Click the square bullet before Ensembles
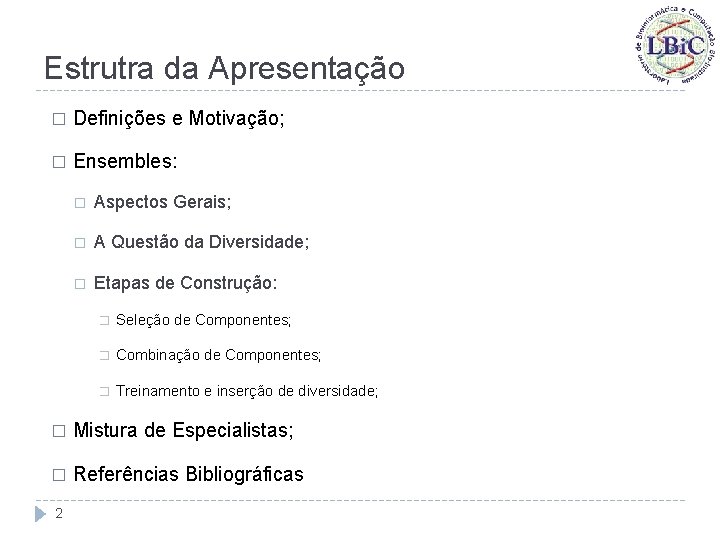The image size is (720, 540). [59, 162]
